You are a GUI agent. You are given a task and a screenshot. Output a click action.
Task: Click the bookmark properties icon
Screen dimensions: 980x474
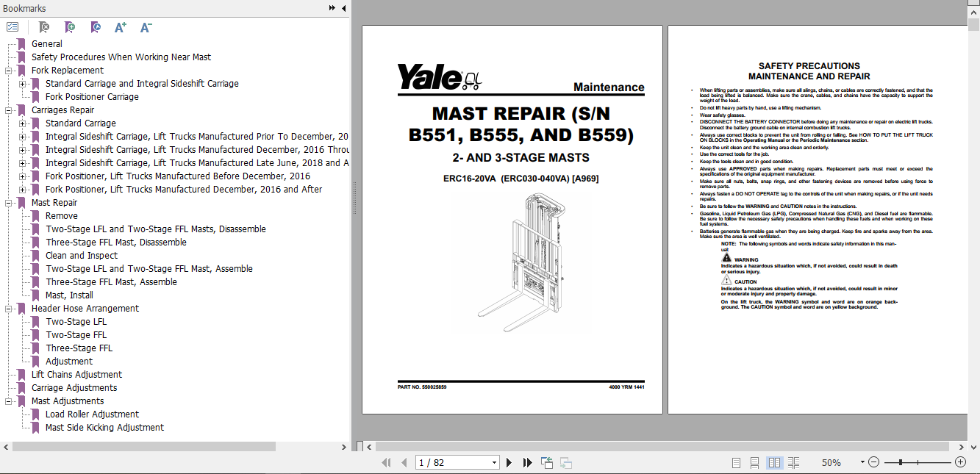(x=96, y=27)
